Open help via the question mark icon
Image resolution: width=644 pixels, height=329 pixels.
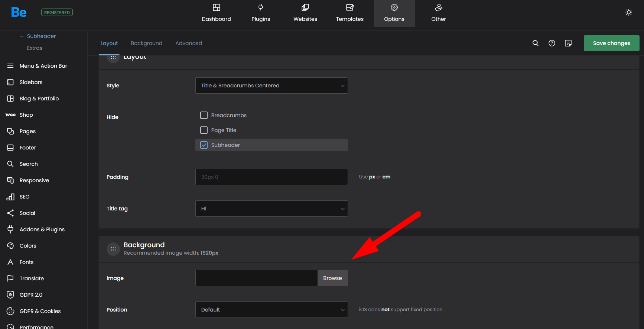click(552, 43)
